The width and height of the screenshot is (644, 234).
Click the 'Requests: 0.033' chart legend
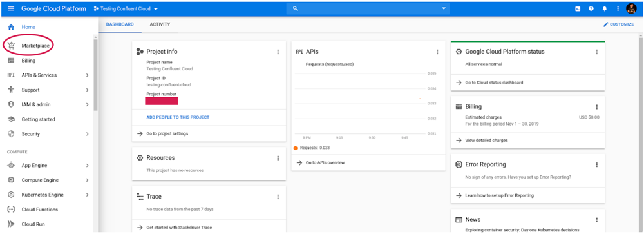312,148
